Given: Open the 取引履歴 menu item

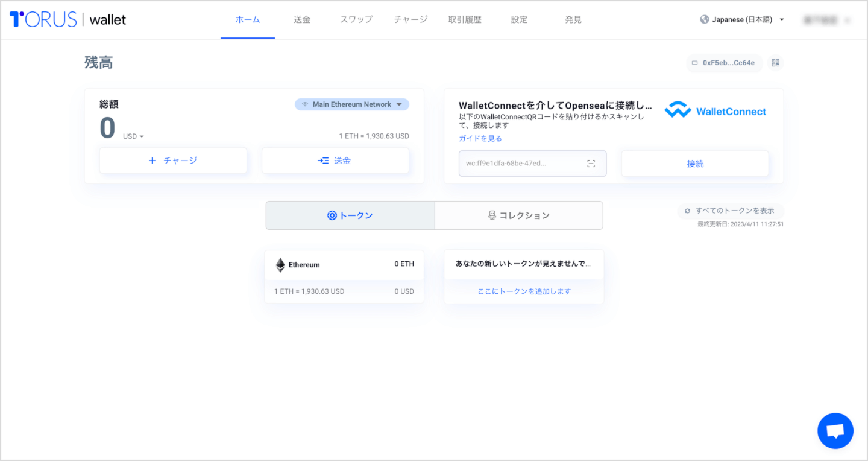Looking at the screenshot, I should point(464,19).
